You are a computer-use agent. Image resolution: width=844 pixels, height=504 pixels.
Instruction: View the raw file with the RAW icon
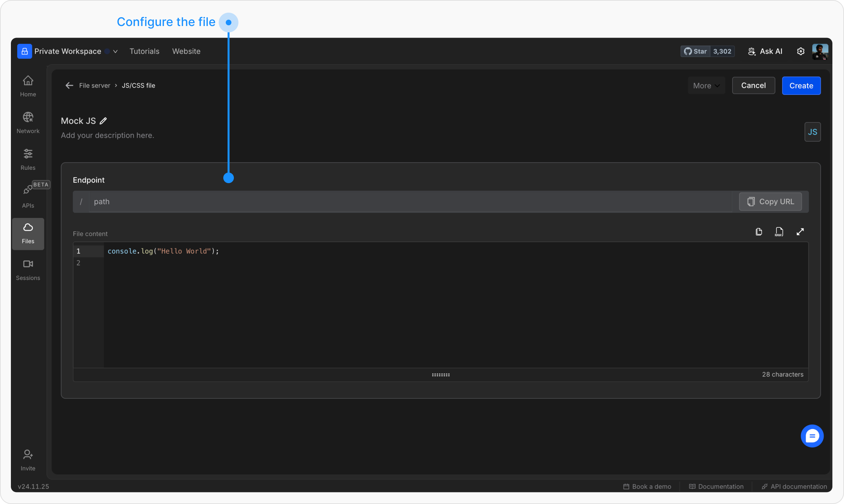(x=779, y=232)
